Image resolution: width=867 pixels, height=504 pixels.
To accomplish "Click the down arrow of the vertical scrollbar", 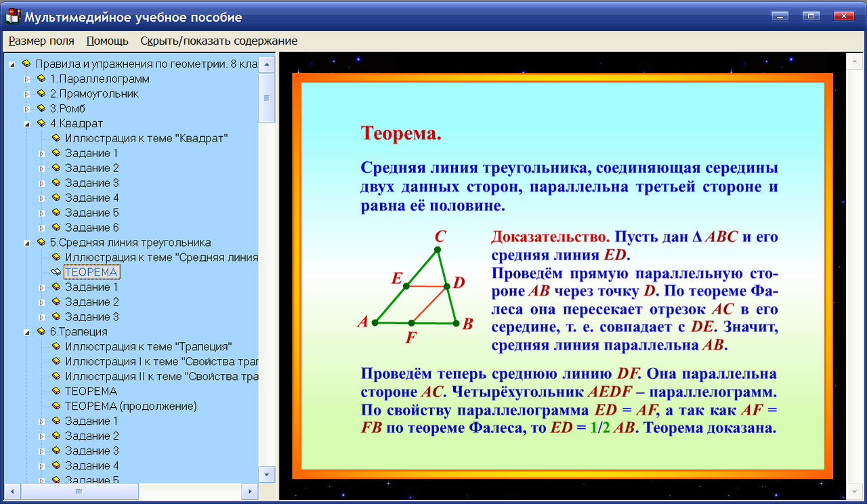I will coord(267,475).
